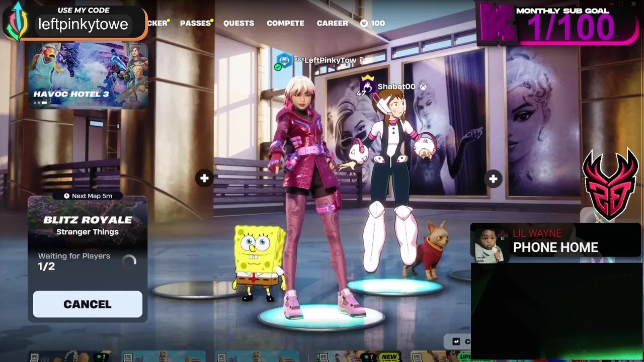This screenshot has width=644, height=362.
Task: Open the V-Bucks balance showing 100
Action: (373, 23)
